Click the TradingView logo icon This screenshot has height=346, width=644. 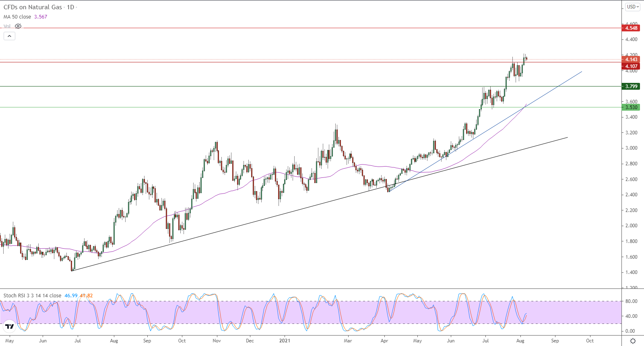[10, 326]
